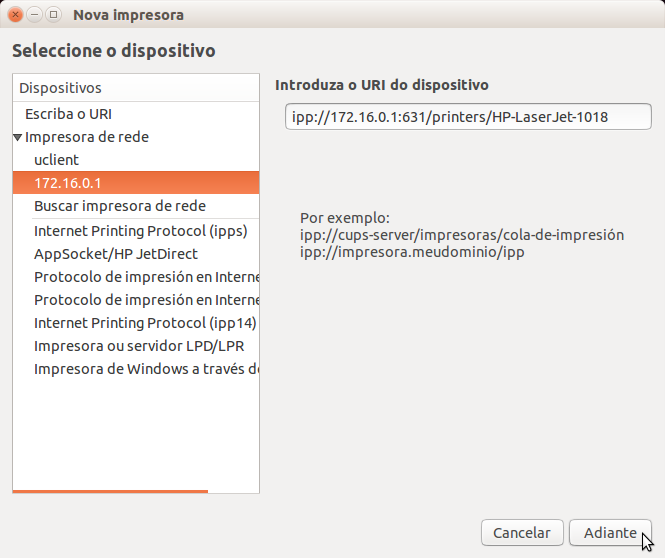Select 'Internet Printing Protocol (ipp14)'
The width and height of the screenshot is (665, 558).
(136, 323)
